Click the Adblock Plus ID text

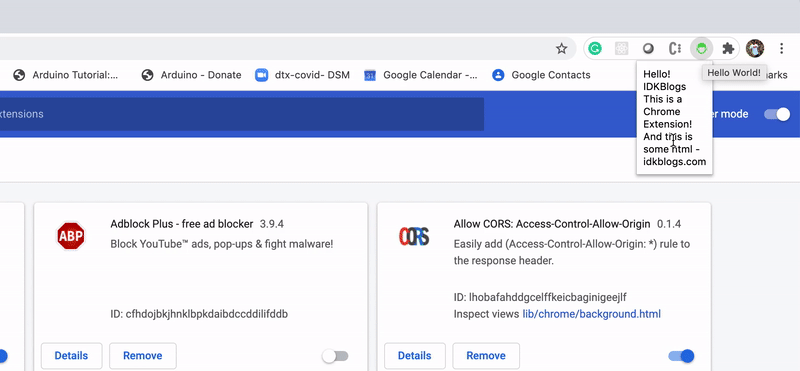199,314
